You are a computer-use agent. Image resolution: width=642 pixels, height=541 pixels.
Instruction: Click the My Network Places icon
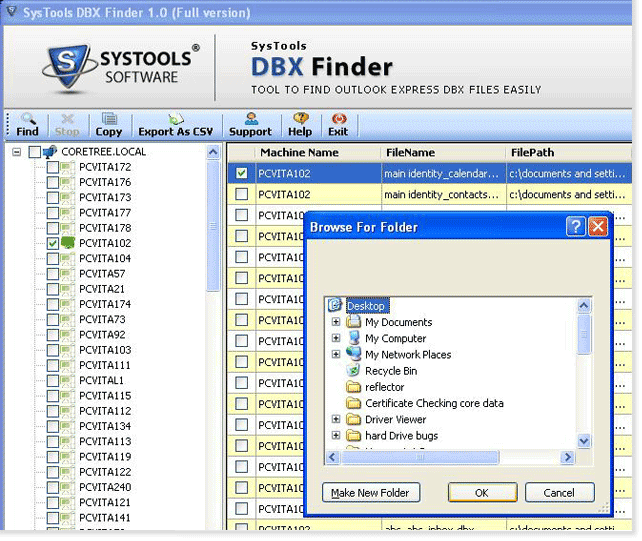point(353,354)
